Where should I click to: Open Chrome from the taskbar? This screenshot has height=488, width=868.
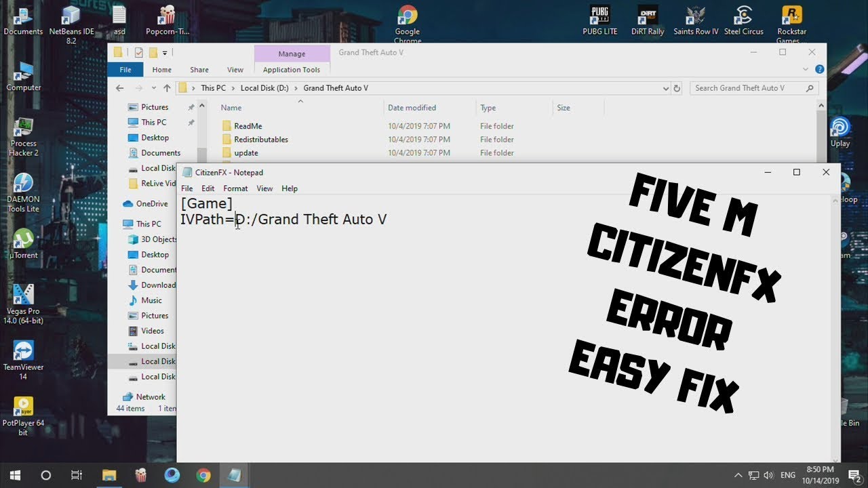tap(203, 475)
